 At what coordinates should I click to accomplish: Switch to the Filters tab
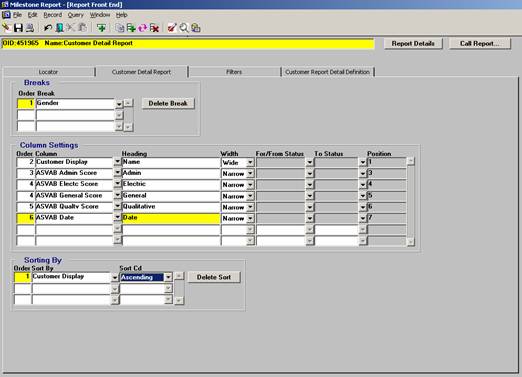coord(234,72)
